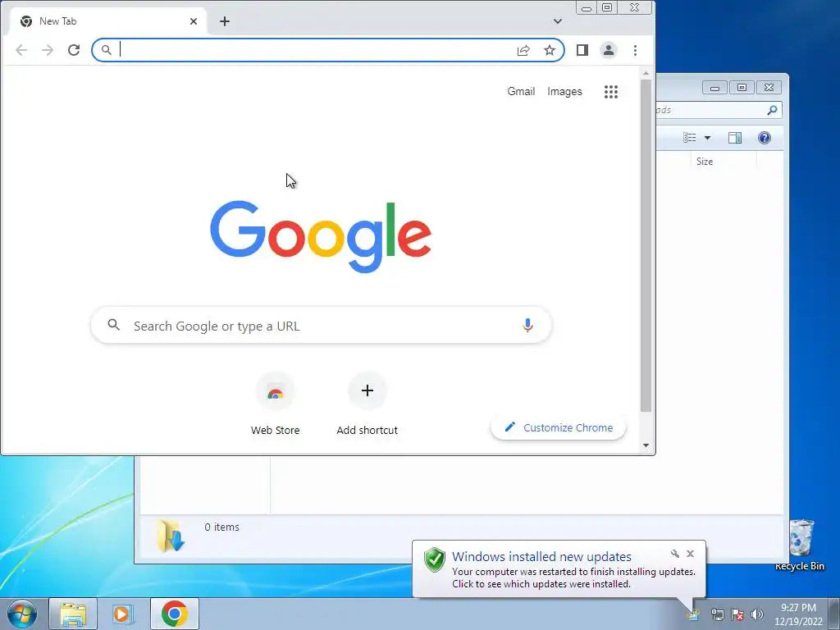Start voice search with microphone icon
The width and height of the screenshot is (840, 630).
tap(527, 325)
